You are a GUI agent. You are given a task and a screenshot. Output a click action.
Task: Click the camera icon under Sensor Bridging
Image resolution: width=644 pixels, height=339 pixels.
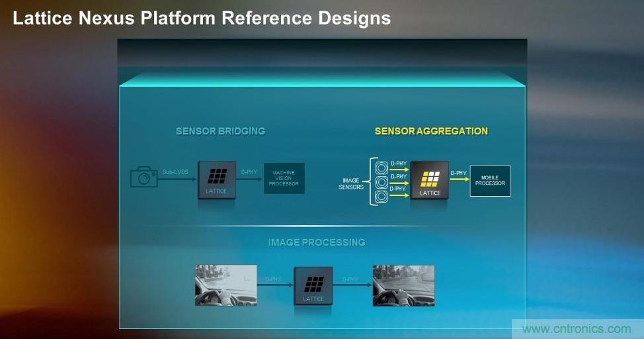tap(143, 177)
